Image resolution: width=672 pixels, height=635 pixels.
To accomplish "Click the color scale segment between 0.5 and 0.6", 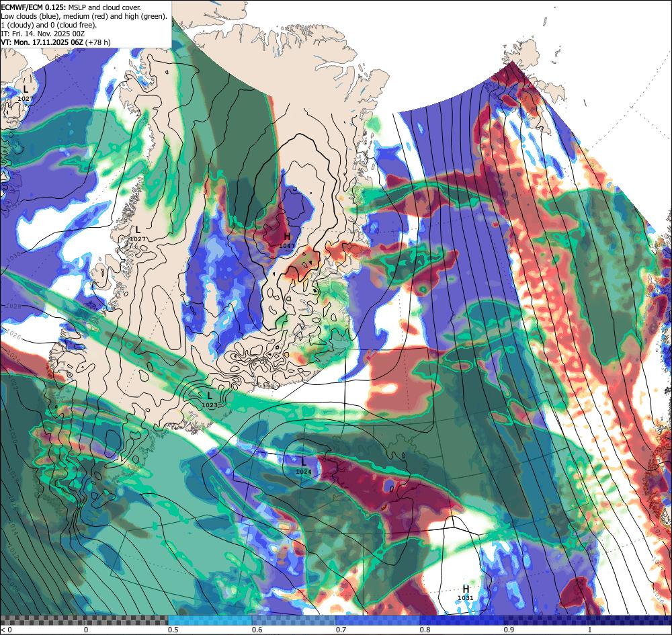I will click(210, 620).
